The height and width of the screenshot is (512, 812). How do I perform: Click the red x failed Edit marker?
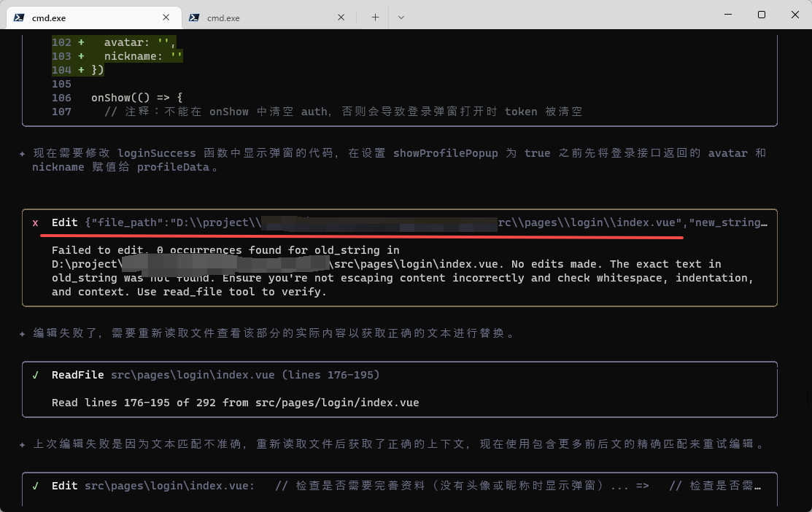click(x=35, y=223)
